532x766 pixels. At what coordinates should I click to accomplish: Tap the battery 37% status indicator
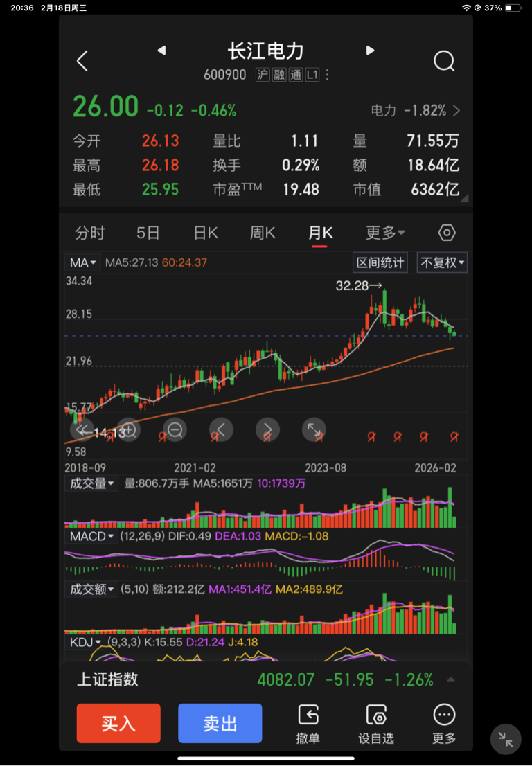(x=502, y=8)
